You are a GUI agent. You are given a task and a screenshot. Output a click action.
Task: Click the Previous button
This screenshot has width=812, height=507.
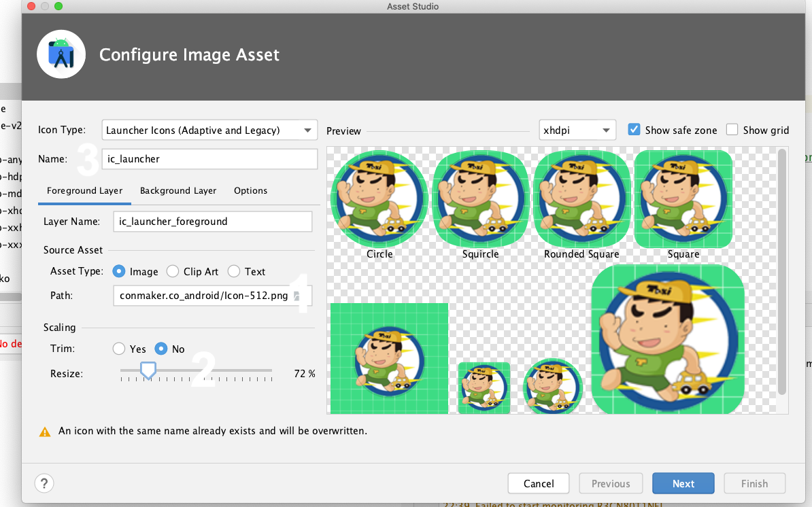click(x=611, y=483)
